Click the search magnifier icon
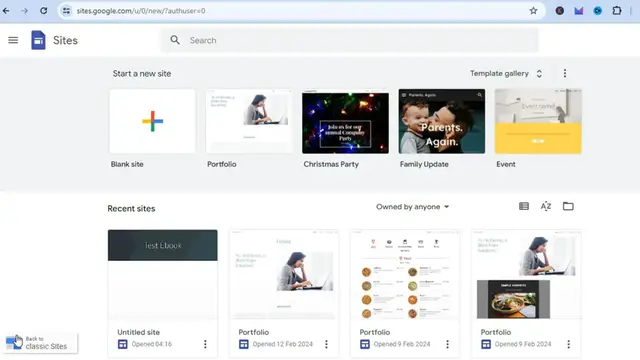Viewport: 640px width, 360px height. pos(175,40)
